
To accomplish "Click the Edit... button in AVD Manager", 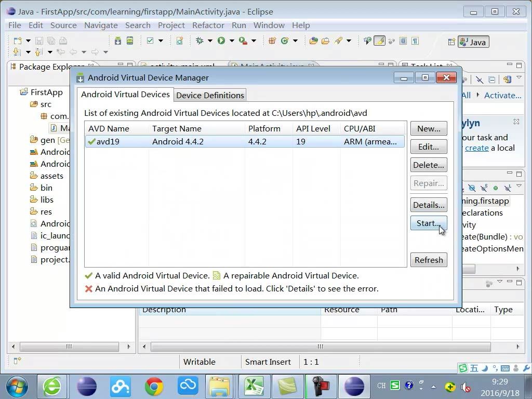I will pos(429,147).
